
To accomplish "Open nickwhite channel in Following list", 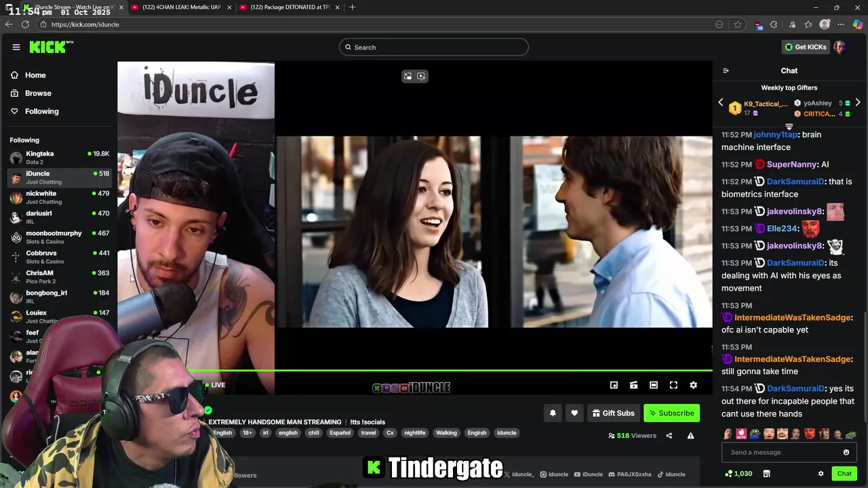I will click(60, 197).
